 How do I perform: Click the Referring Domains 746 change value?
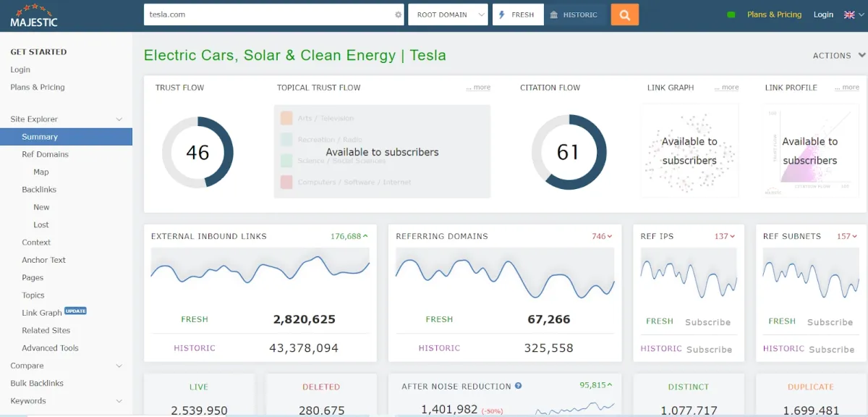click(x=602, y=236)
